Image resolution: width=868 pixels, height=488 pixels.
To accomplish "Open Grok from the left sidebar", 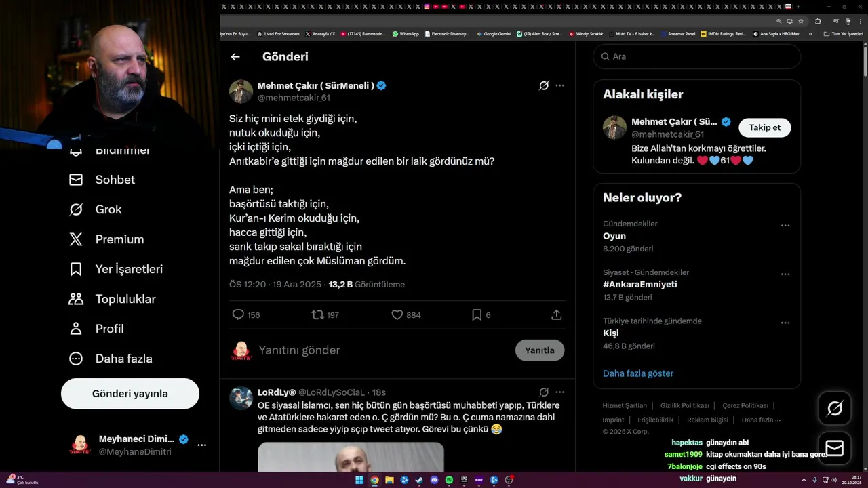I will pyautogui.click(x=96, y=209).
